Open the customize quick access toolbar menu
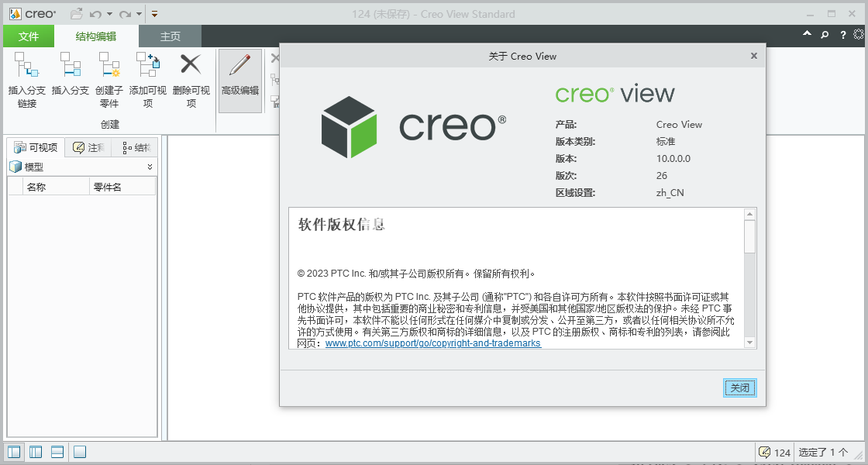The width and height of the screenshot is (868, 465). [x=154, y=14]
